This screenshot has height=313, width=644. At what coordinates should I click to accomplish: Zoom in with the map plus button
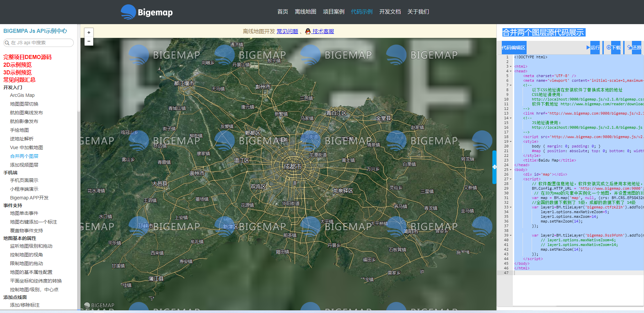point(89,33)
